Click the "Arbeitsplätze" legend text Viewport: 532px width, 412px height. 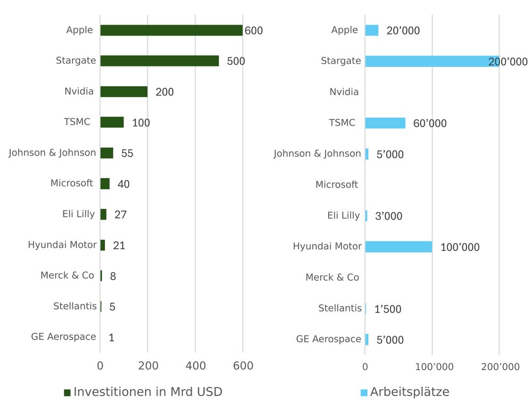pos(410,392)
